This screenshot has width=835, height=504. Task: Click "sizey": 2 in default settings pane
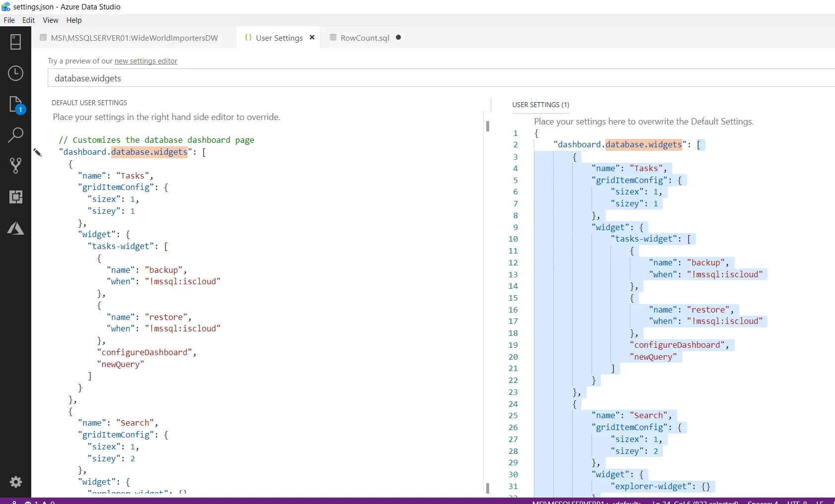click(111, 458)
